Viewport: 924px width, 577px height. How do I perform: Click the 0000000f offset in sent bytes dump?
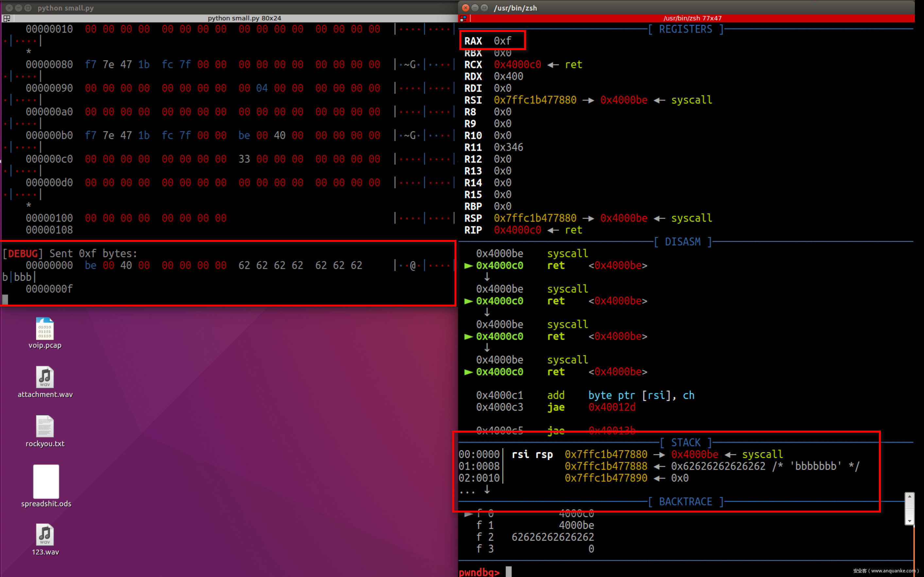pyautogui.click(x=49, y=289)
